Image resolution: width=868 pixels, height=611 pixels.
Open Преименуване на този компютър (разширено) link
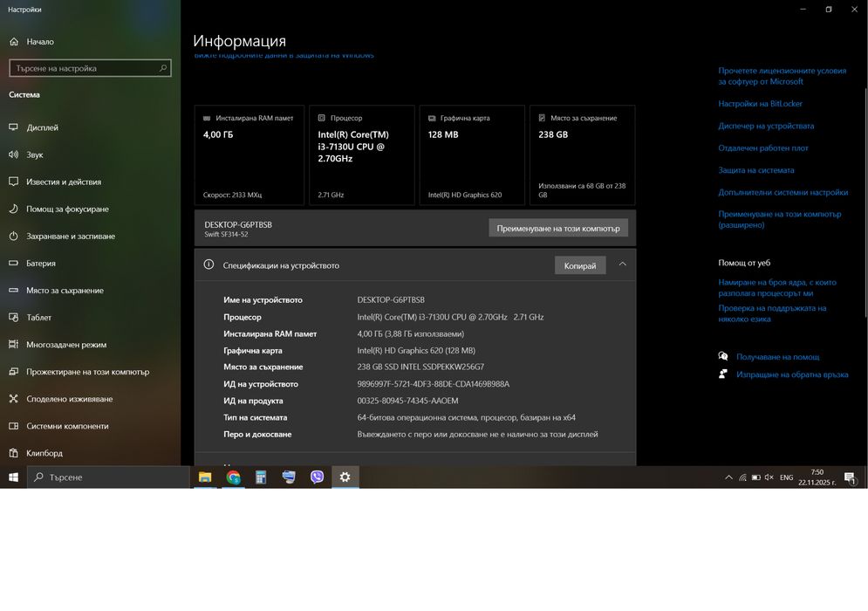(x=779, y=219)
